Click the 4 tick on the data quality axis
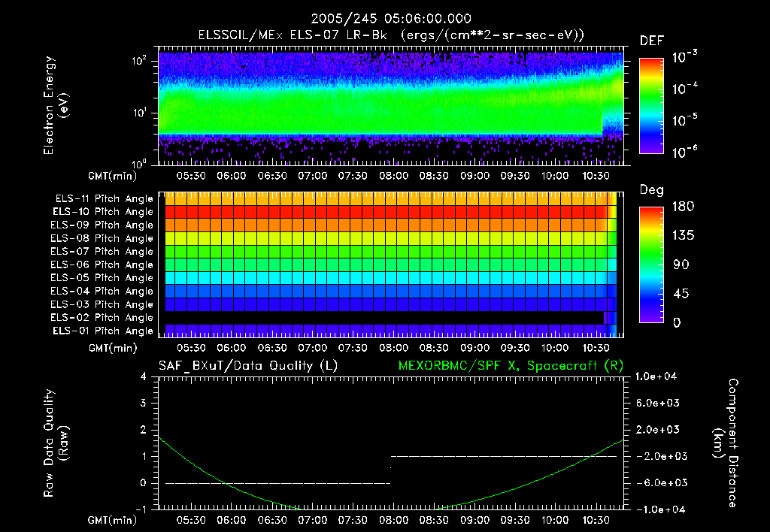Image resolution: width=770 pixels, height=532 pixels. [144, 376]
